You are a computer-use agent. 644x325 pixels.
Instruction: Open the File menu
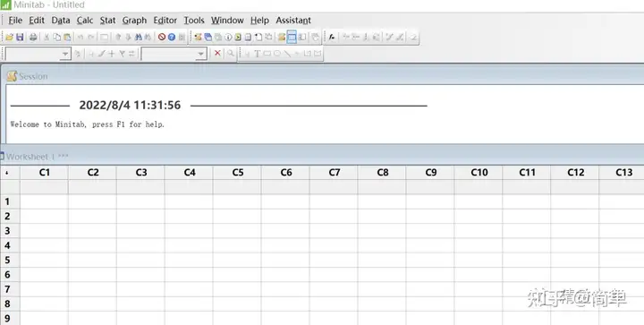15,20
